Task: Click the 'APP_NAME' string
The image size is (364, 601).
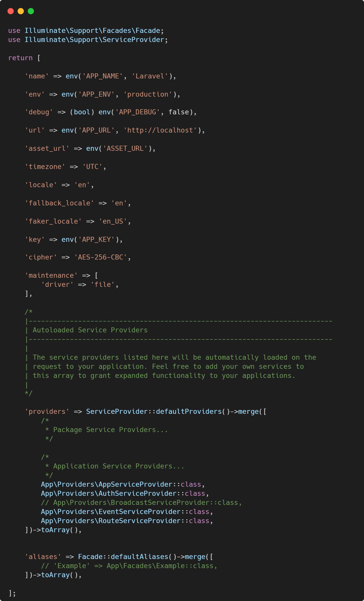Action: 102,76
